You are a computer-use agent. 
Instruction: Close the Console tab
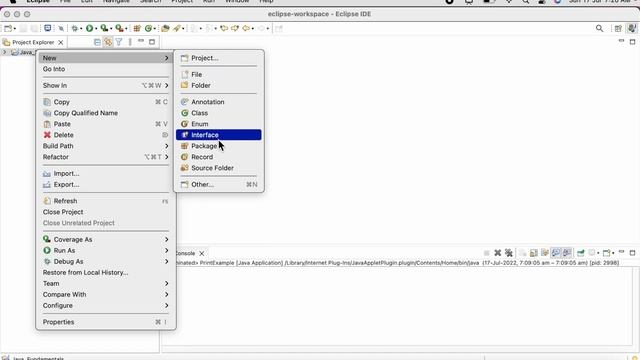click(x=201, y=253)
